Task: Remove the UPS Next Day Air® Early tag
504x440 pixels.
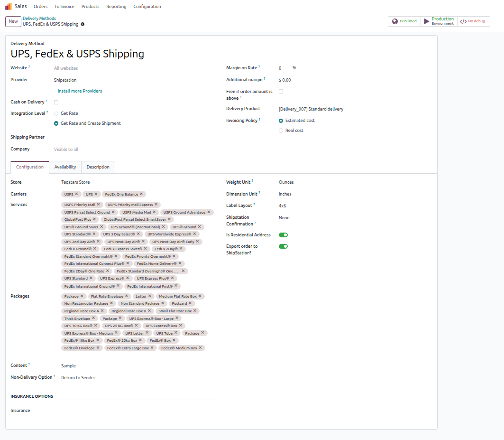Action: [x=197, y=242]
